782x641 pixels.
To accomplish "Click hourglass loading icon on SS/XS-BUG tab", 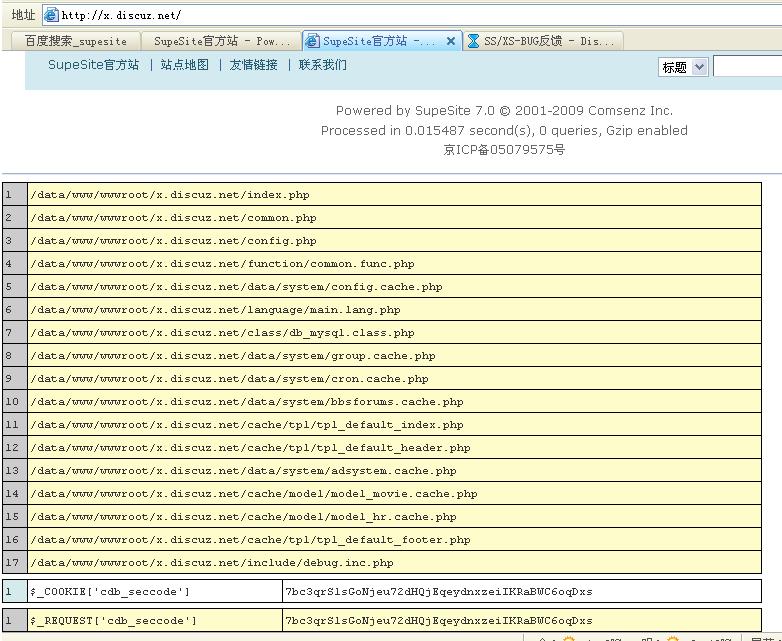I will pos(473,41).
